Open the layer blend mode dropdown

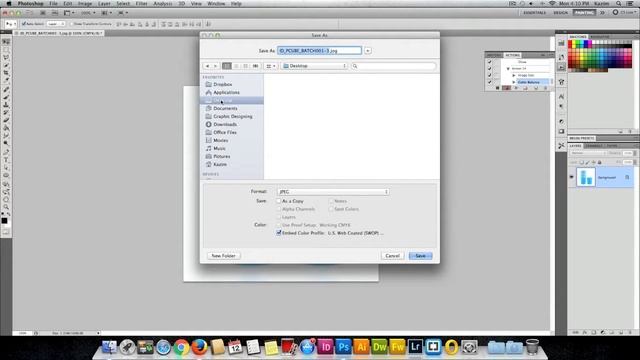587,153
